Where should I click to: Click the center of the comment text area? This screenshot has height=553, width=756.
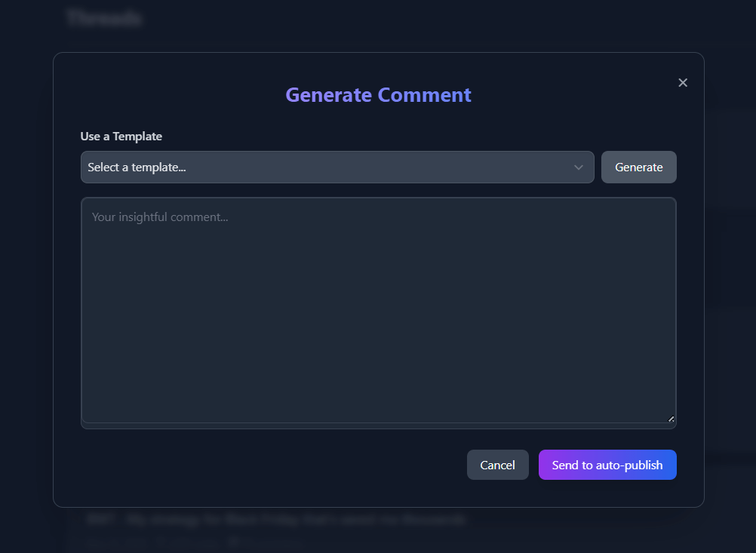click(x=378, y=310)
